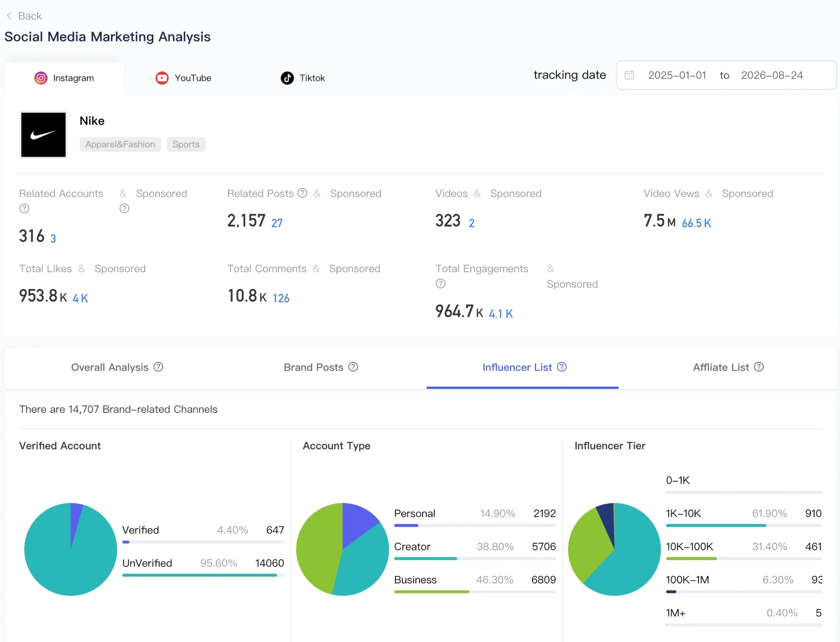The image size is (840, 642).
Task: Click sponsored comments count 126
Action: pos(281,298)
